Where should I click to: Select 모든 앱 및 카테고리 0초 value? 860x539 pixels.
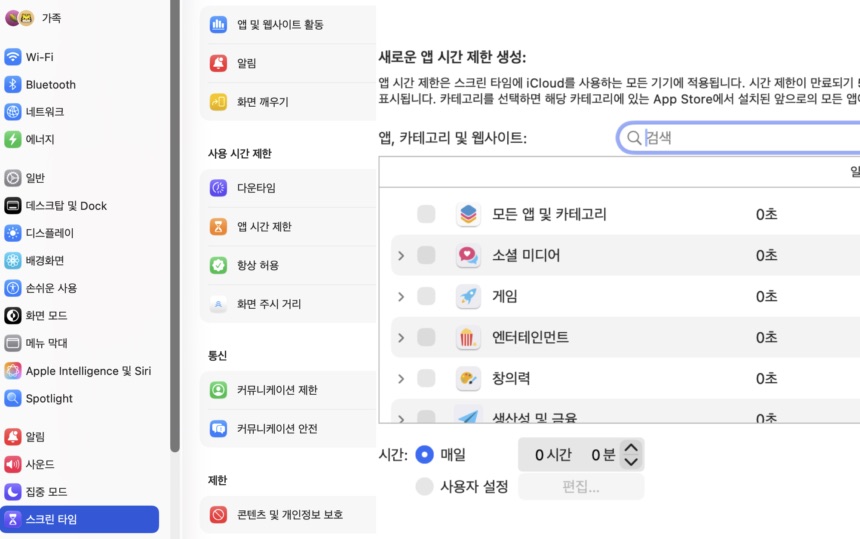(x=766, y=214)
